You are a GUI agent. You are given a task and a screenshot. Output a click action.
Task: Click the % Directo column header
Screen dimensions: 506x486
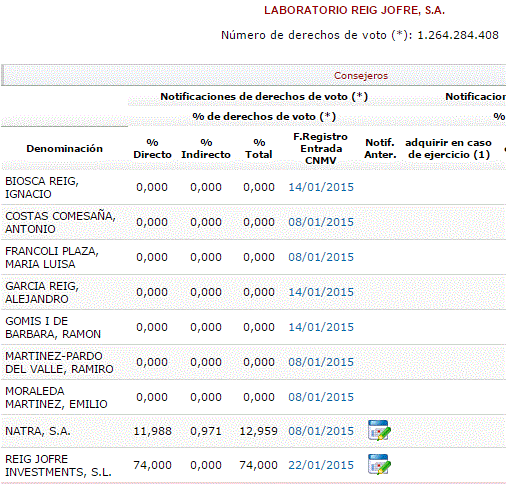[x=152, y=148]
